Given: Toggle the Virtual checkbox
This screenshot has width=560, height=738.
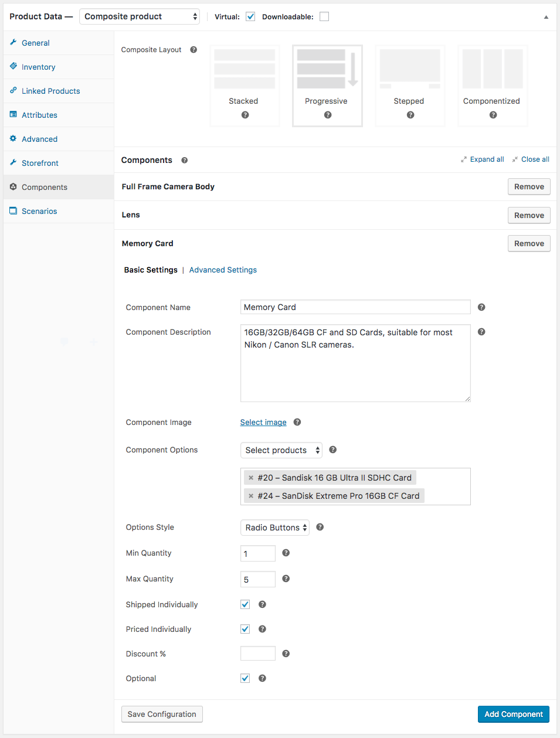Looking at the screenshot, I should [250, 16].
